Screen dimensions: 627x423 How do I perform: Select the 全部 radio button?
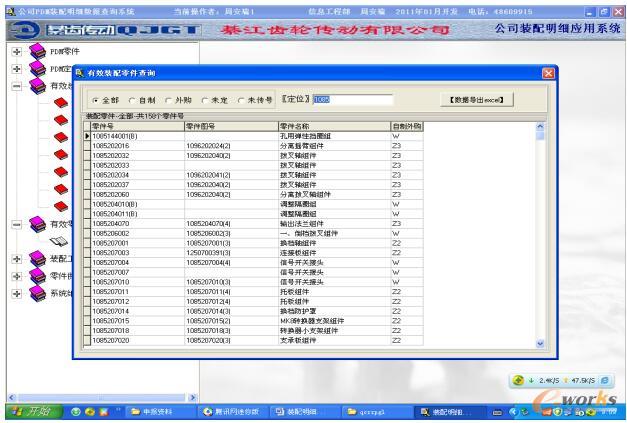pos(96,100)
